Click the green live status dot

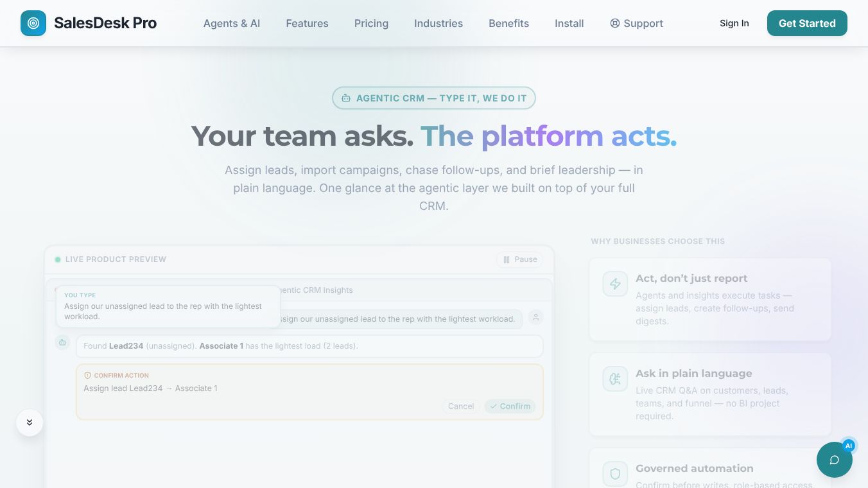click(58, 259)
